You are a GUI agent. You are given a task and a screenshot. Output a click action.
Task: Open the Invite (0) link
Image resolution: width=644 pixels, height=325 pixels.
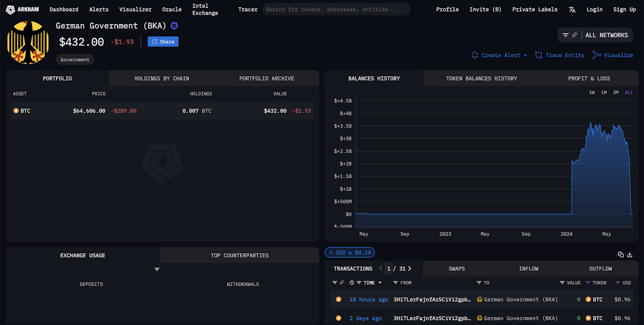485,10
